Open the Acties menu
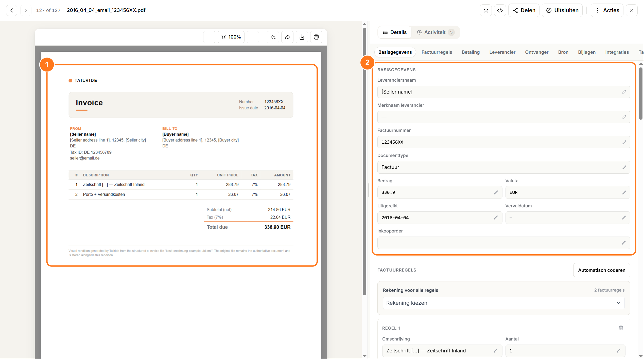This screenshot has width=644, height=359. point(607,10)
